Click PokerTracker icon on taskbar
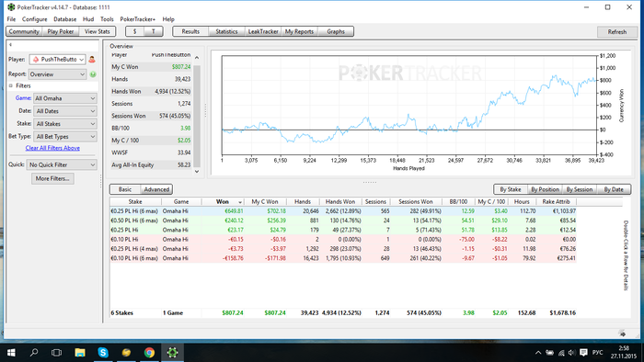Image resolution: width=644 pixels, height=362 pixels. coord(172,353)
